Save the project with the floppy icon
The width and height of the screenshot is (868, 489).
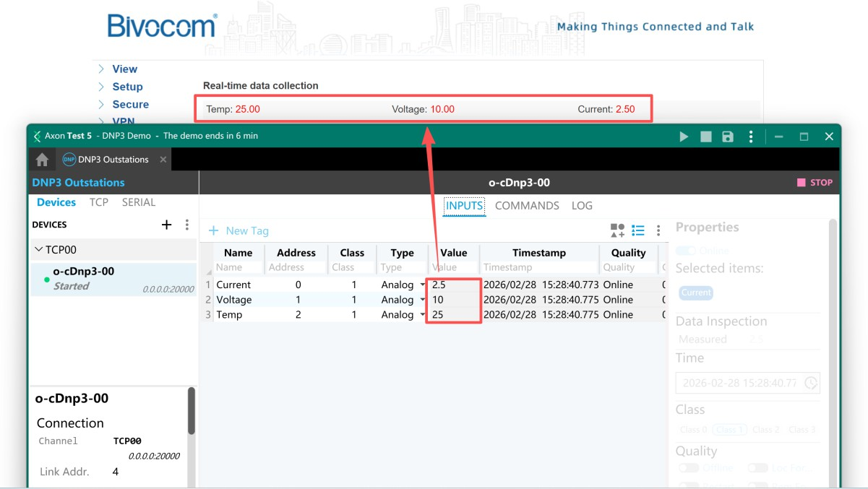point(728,137)
